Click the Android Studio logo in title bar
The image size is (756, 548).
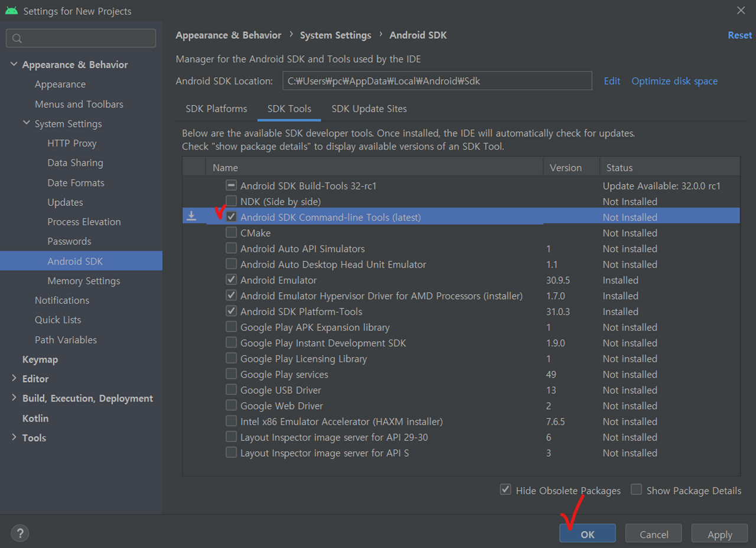(11, 11)
